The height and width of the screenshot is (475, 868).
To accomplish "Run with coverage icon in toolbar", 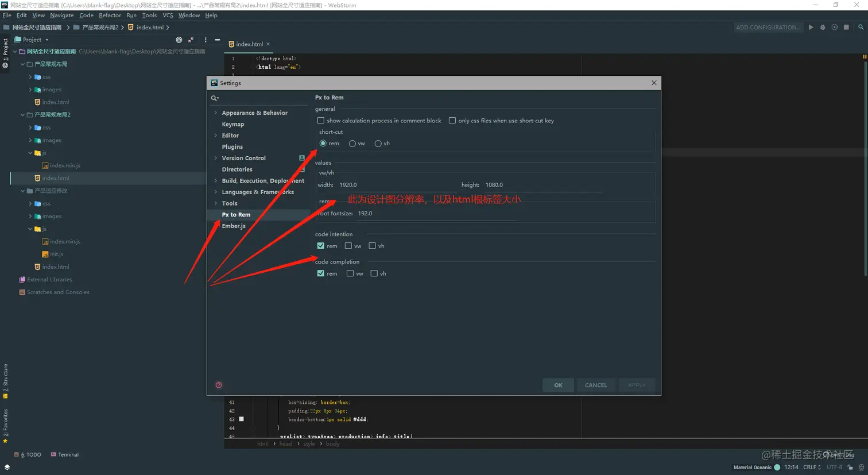I will click(835, 27).
